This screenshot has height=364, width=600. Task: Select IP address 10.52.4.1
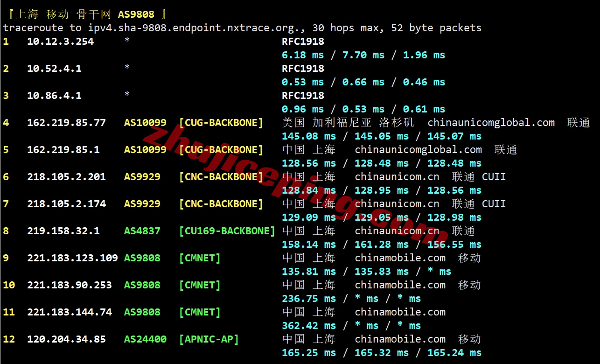[54, 69]
